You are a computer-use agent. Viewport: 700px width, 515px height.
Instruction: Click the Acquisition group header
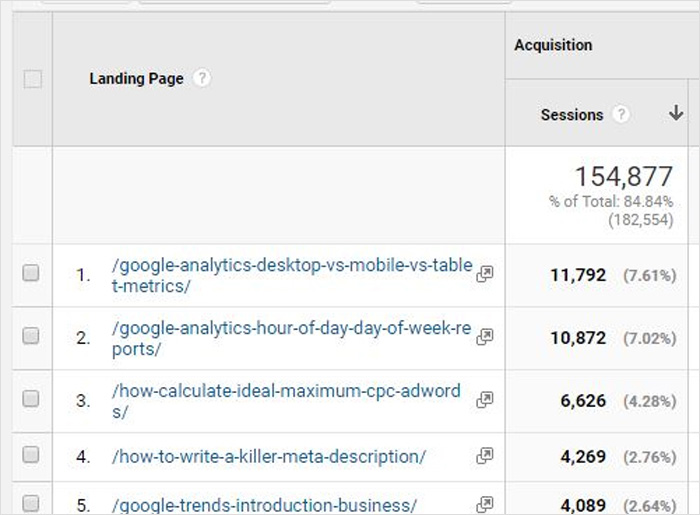click(553, 45)
